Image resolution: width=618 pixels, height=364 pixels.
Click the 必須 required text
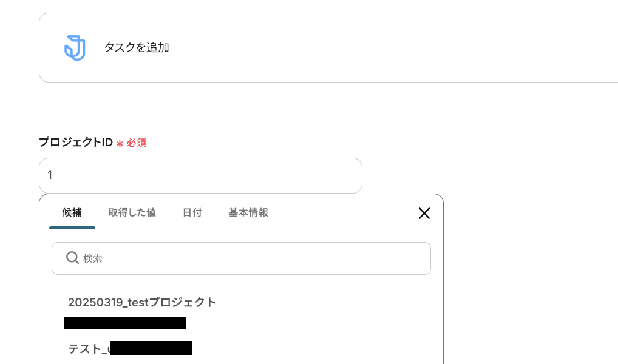tap(137, 143)
